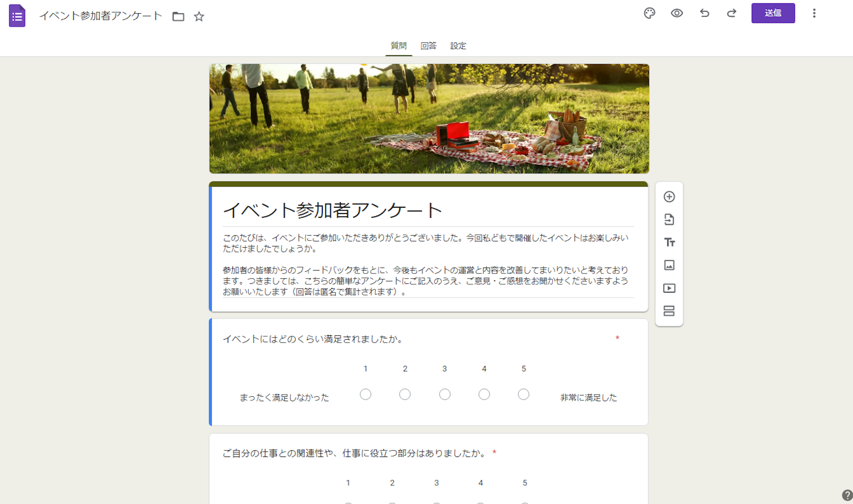853x504 pixels.
Task: Switch to the 回答 tab
Action: 428,46
